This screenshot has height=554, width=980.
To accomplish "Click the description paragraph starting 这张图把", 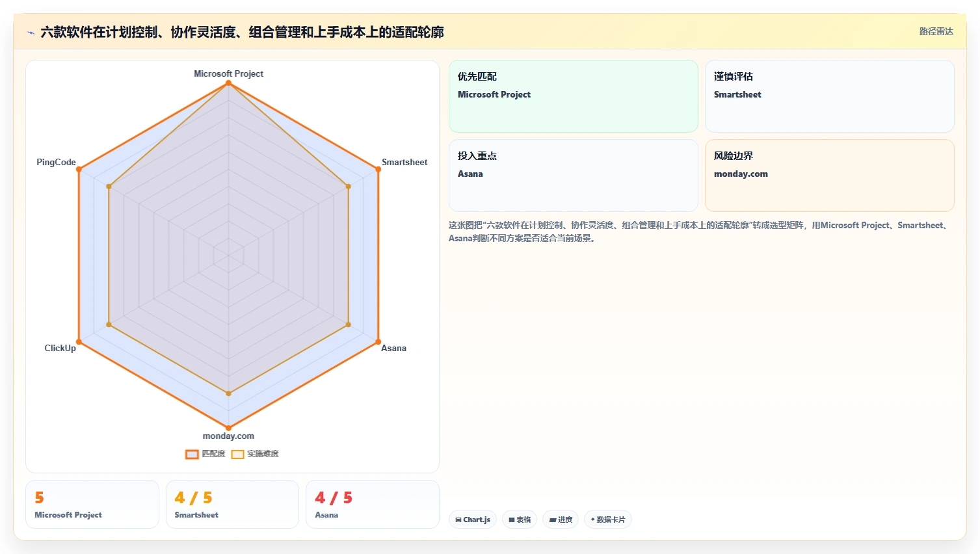I will [x=700, y=231].
